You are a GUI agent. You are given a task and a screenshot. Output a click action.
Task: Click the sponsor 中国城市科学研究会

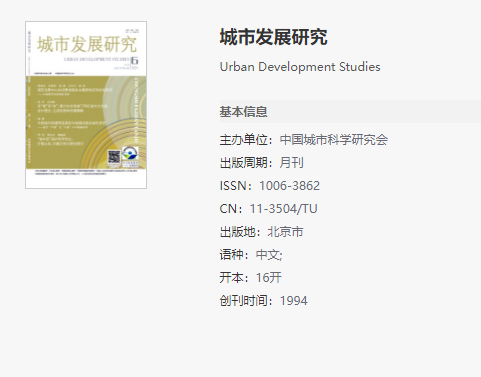point(334,140)
